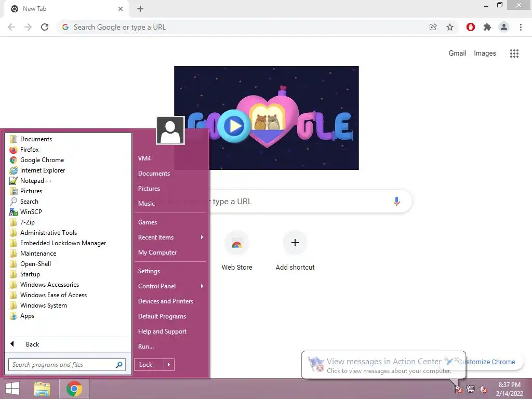
Task: Expand the 7-Zip folder
Action: pos(27,222)
